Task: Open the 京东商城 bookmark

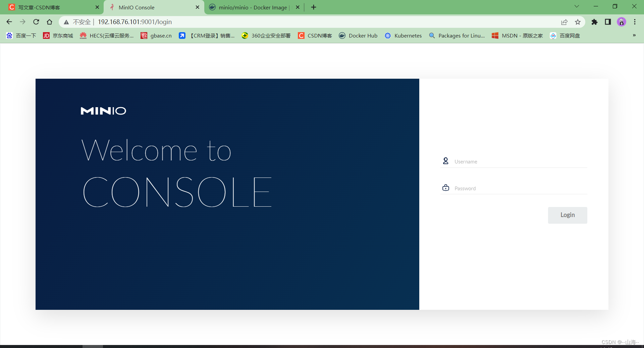Action: [58, 36]
